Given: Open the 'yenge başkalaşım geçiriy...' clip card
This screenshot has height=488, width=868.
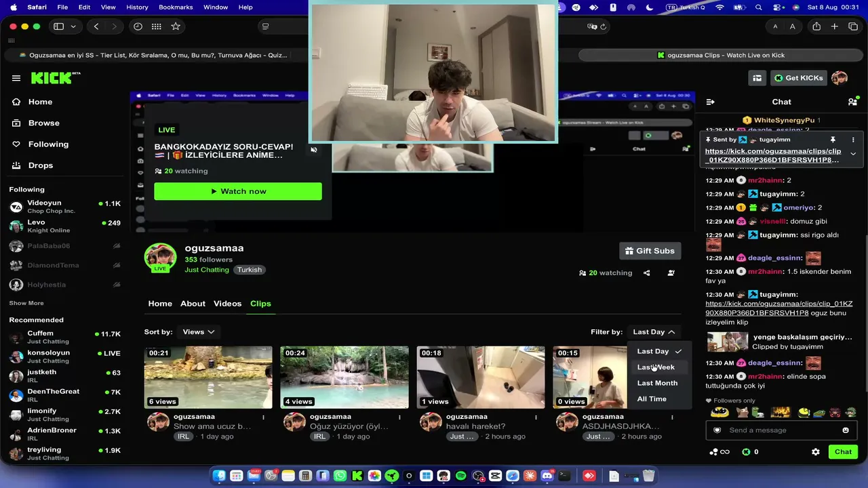Looking at the screenshot, I should [x=780, y=342].
